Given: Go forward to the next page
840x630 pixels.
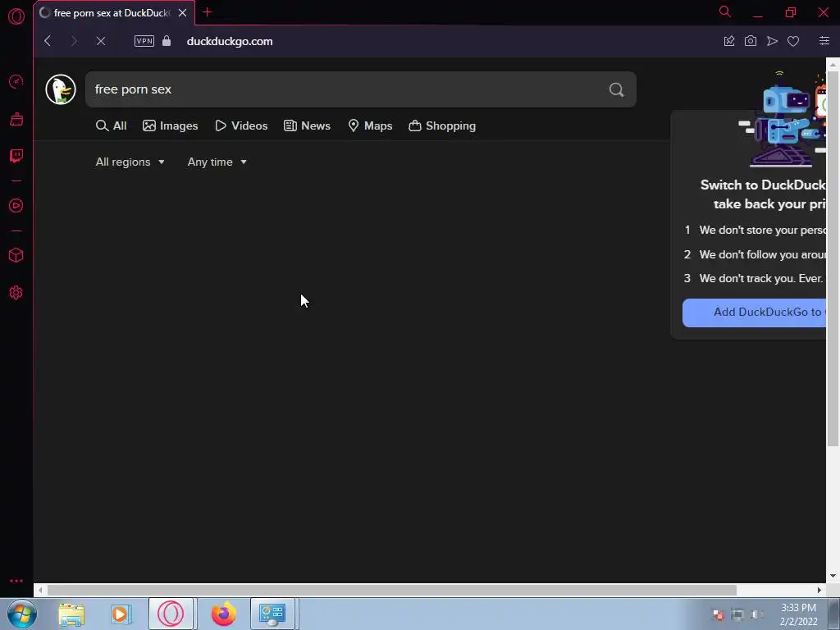Looking at the screenshot, I should click(x=74, y=41).
